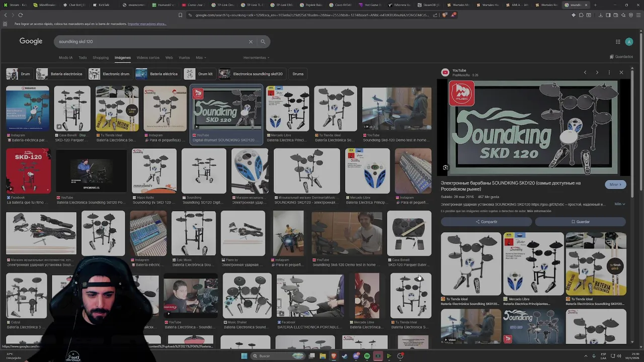
Task: Open Brave browser in taskbar
Action: point(334,356)
